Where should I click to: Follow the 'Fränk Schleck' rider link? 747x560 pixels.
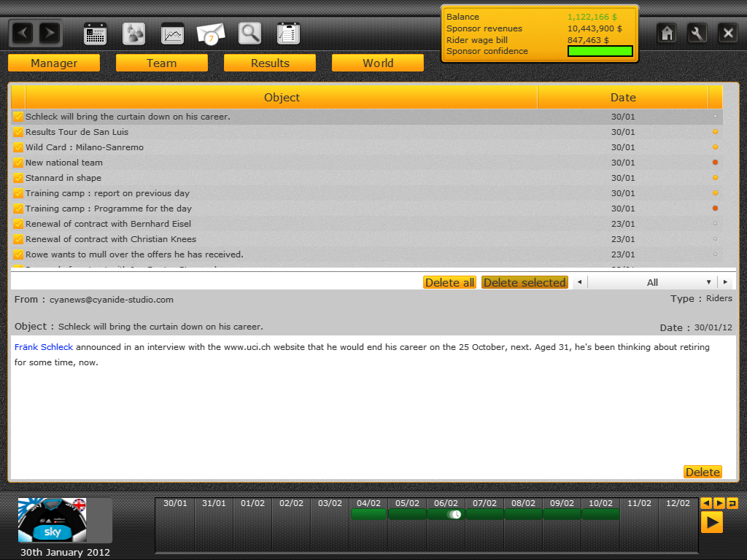click(44, 347)
